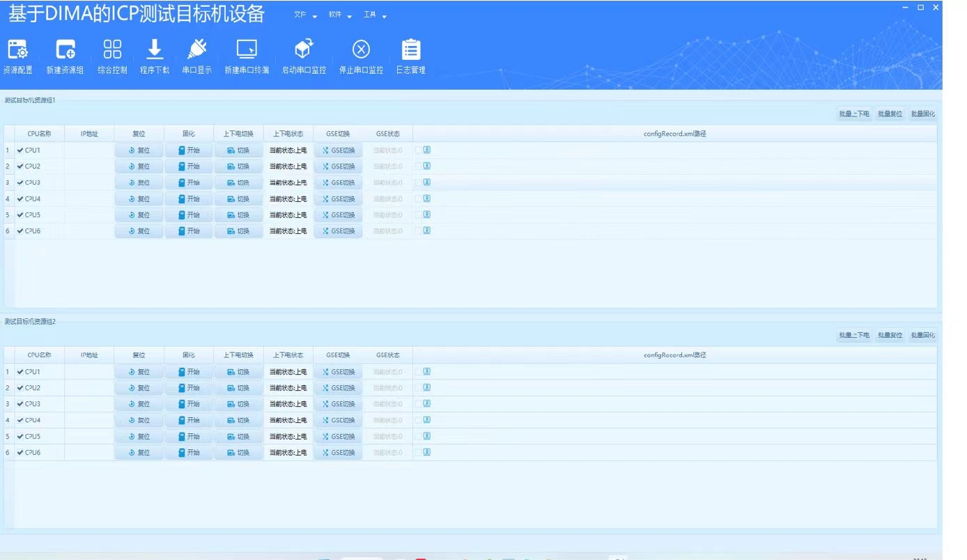The width and height of the screenshot is (967, 560).
Task: Browse configRecord.xml for CPU2 in 资源组2
Action: [427, 387]
